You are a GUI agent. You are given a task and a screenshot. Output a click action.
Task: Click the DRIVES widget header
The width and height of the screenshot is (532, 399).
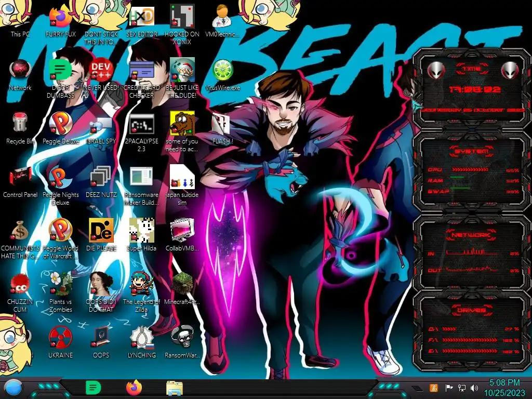471,310
